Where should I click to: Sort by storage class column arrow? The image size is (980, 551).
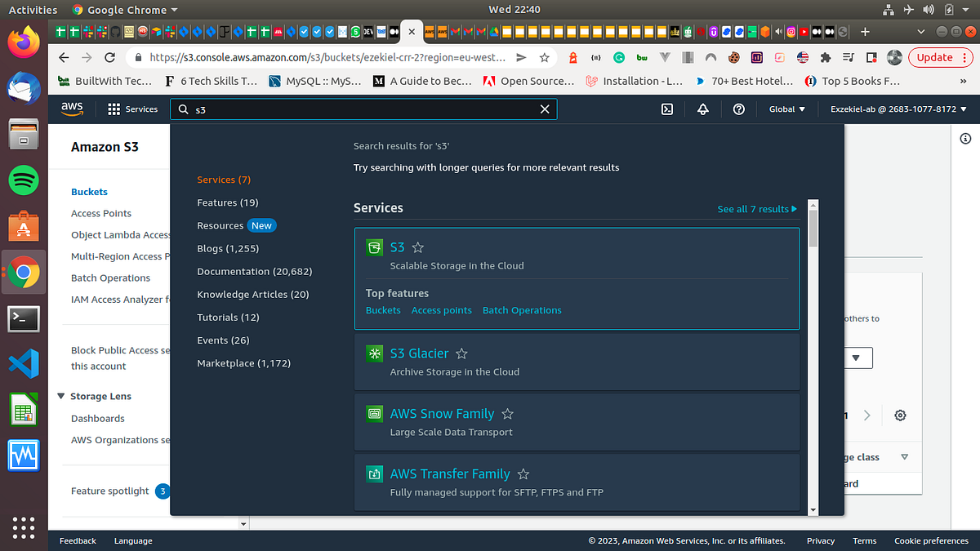click(x=904, y=457)
